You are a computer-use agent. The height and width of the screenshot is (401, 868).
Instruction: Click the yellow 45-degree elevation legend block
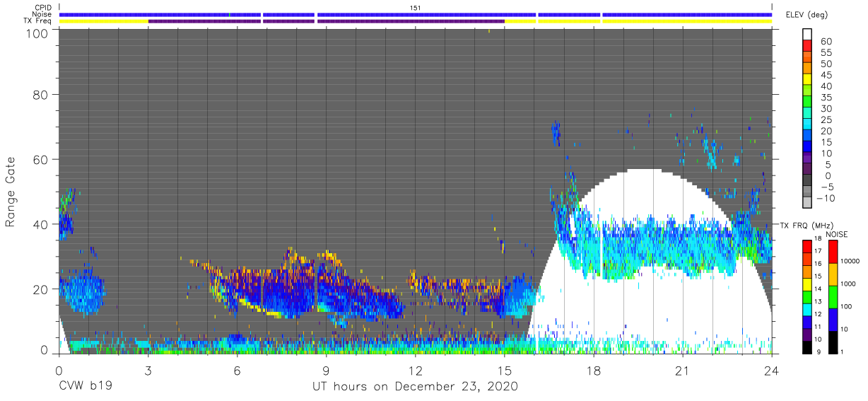tap(809, 80)
